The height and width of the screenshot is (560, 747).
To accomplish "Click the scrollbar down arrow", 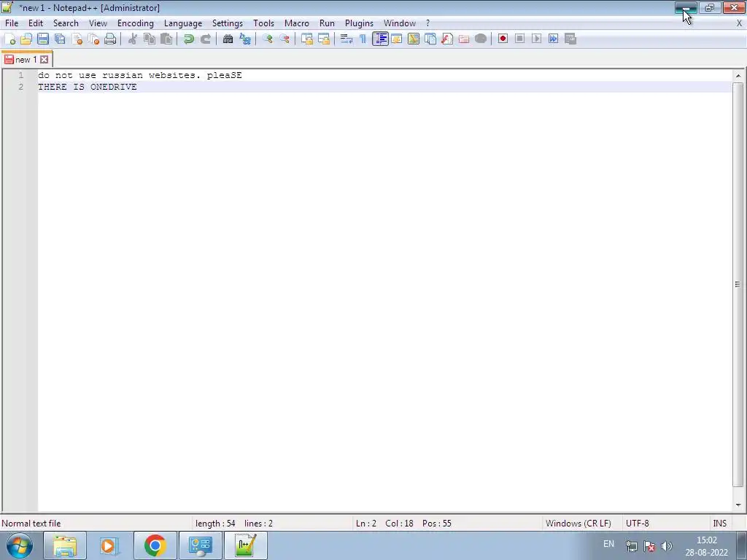I will pos(738,505).
